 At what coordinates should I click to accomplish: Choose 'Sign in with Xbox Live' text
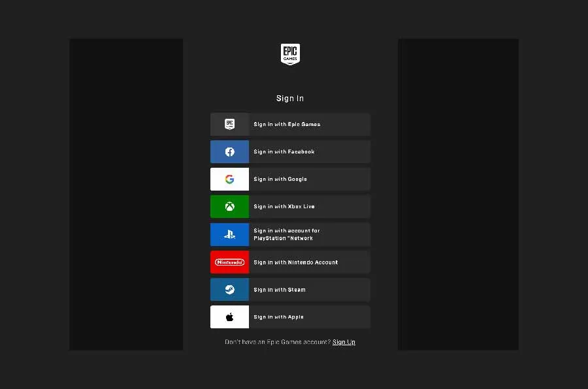pos(284,206)
